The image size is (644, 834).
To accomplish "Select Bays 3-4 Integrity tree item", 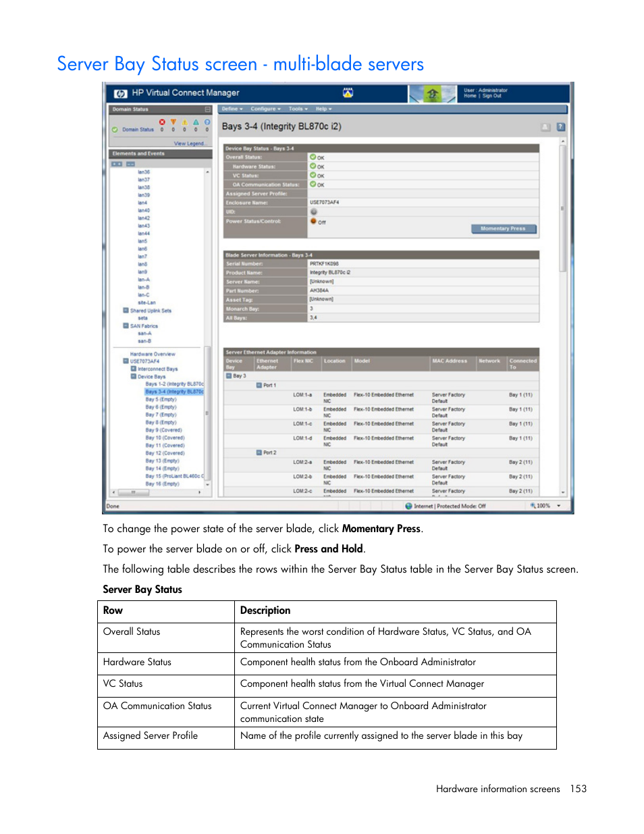I will [x=174, y=392].
